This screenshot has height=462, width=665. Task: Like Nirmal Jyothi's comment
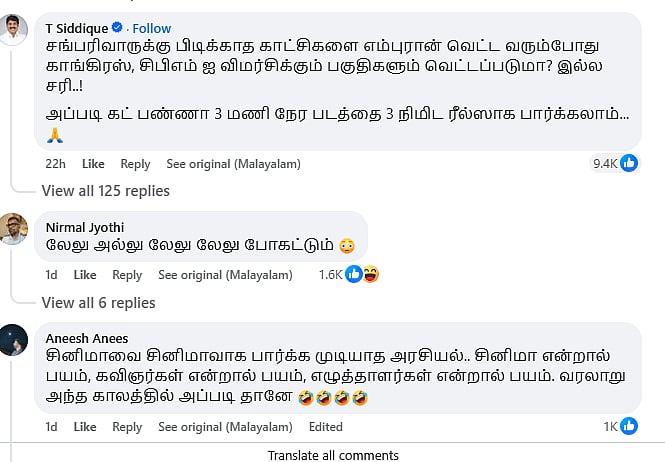pyautogui.click(x=85, y=275)
